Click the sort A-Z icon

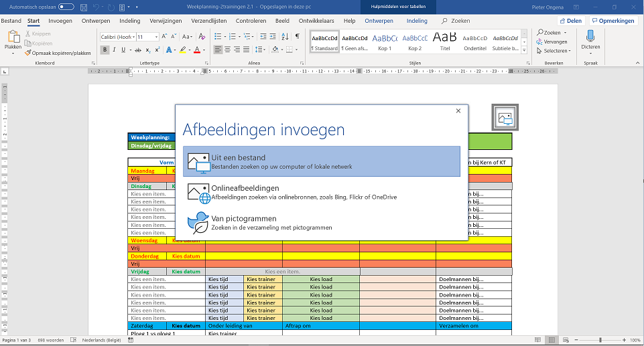coord(285,37)
